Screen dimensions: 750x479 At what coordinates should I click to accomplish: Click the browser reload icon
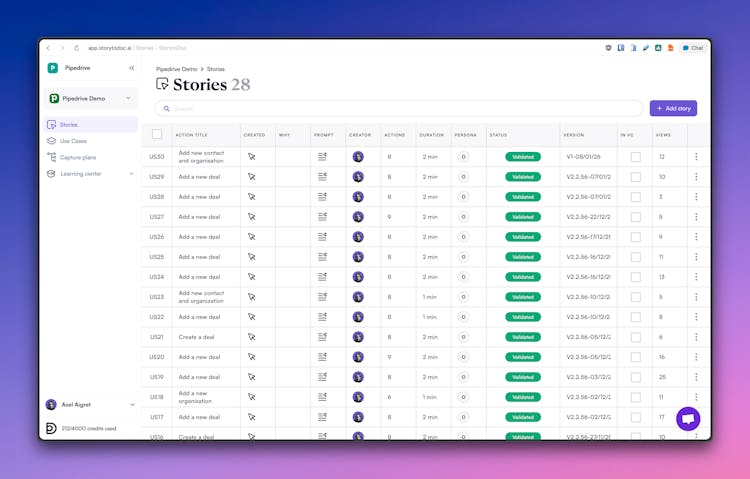coord(76,48)
